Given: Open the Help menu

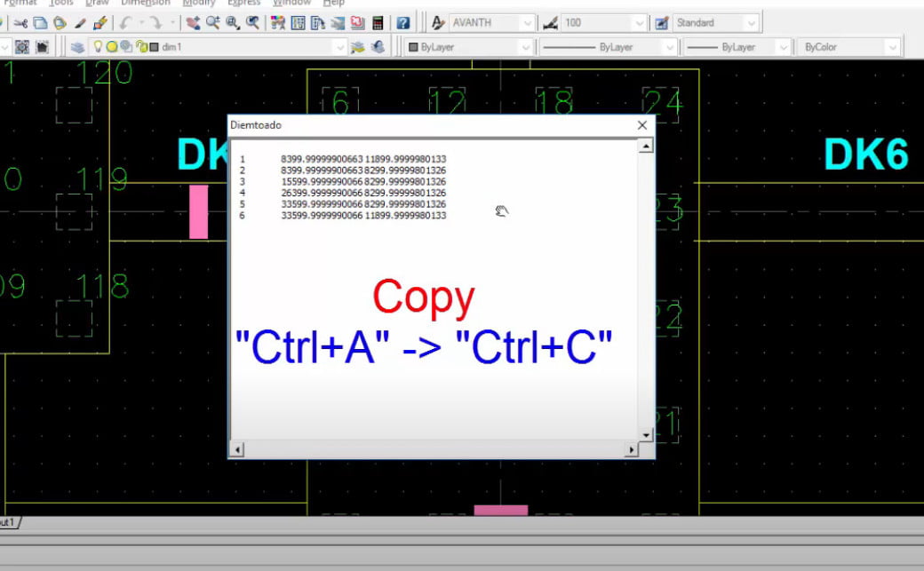Looking at the screenshot, I should click(x=333, y=3).
